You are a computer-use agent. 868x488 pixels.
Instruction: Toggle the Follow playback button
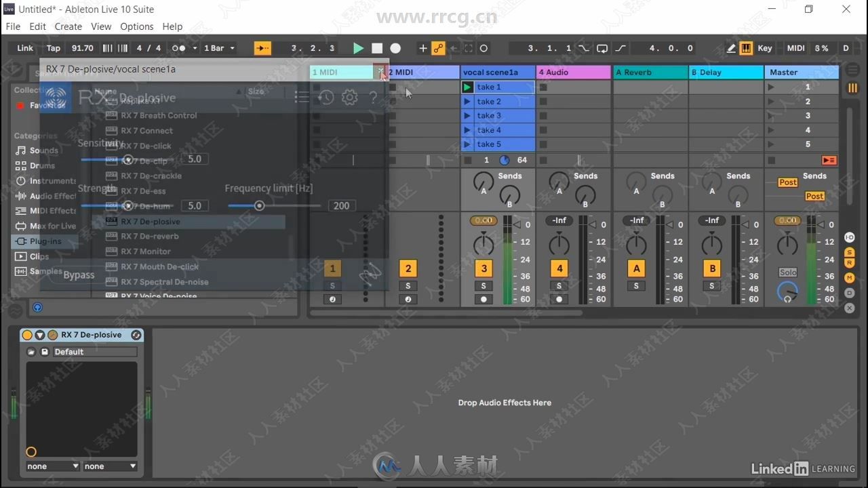coord(262,48)
